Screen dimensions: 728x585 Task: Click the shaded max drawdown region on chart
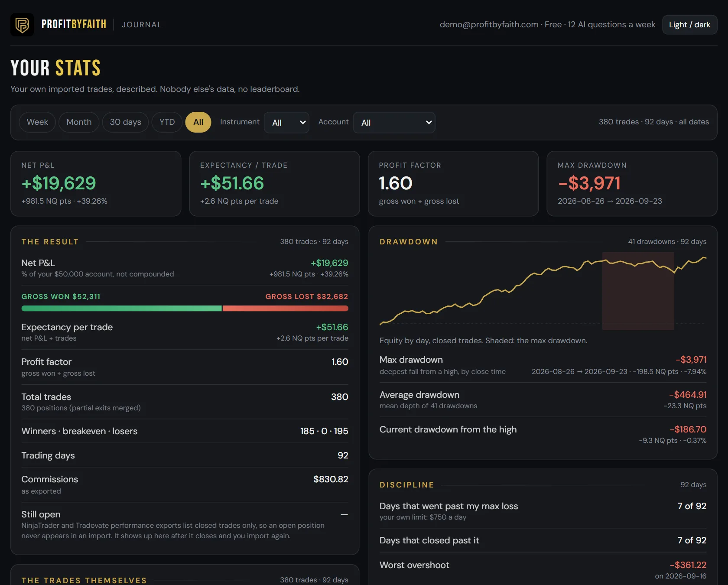tap(638, 291)
